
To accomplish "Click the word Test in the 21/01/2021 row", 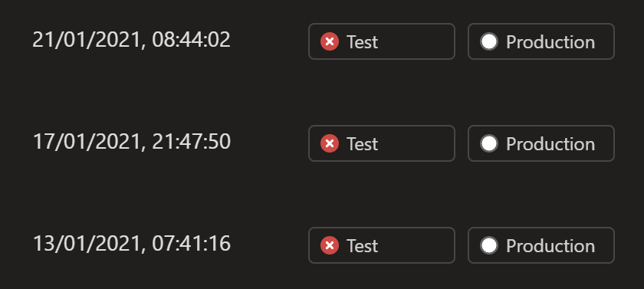I will coord(362,42).
